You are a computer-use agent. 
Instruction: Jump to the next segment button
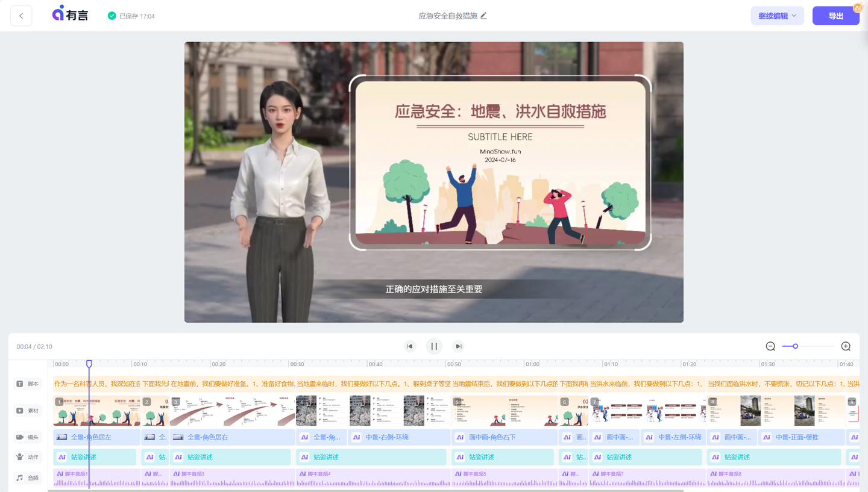(x=458, y=346)
